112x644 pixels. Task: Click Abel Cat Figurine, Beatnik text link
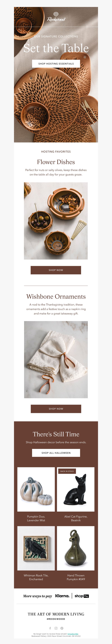[x=76, y=518]
